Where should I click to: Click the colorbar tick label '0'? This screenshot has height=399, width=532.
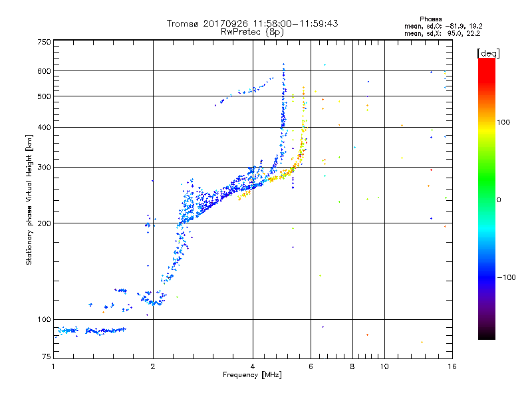[x=499, y=199]
